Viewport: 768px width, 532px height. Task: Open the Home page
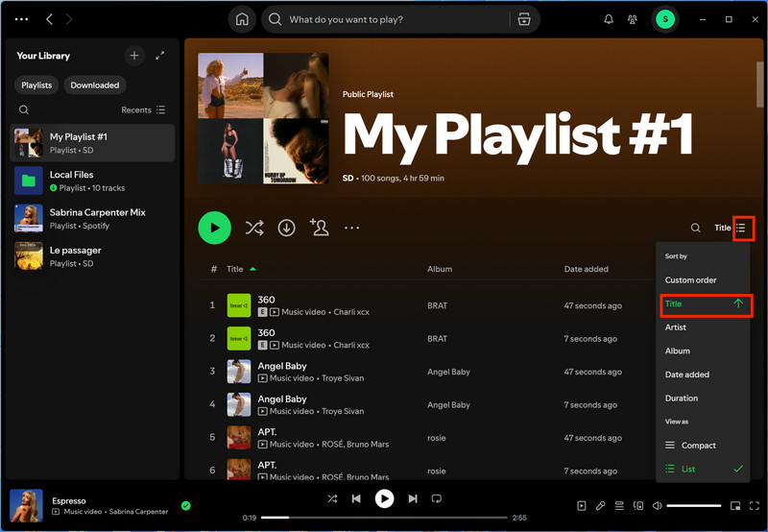pyautogui.click(x=242, y=19)
